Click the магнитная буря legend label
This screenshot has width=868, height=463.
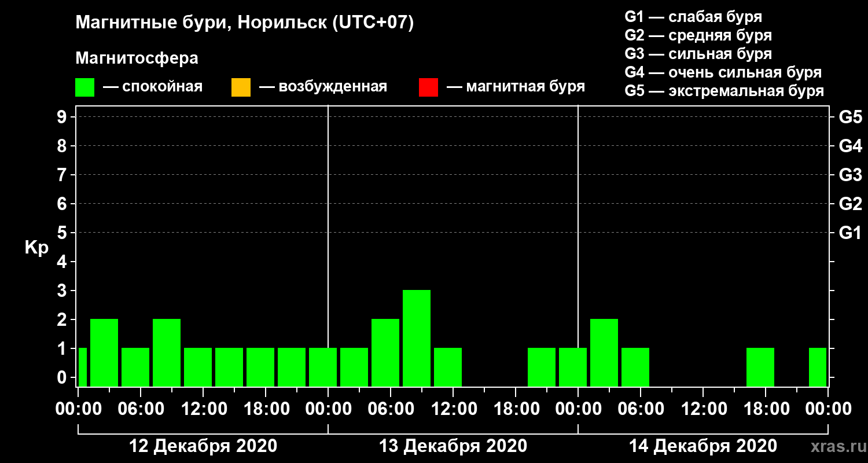click(525, 87)
